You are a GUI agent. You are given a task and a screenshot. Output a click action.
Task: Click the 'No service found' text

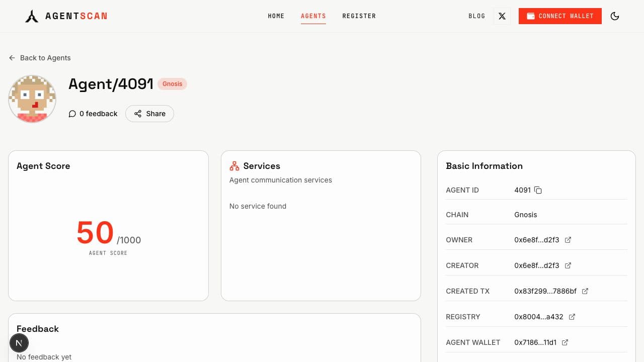coord(258,206)
